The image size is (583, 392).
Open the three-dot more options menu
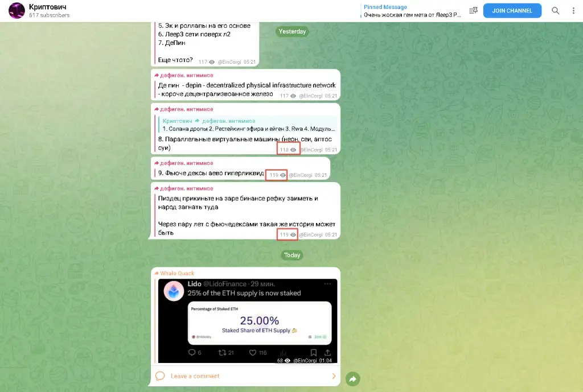[573, 11]
